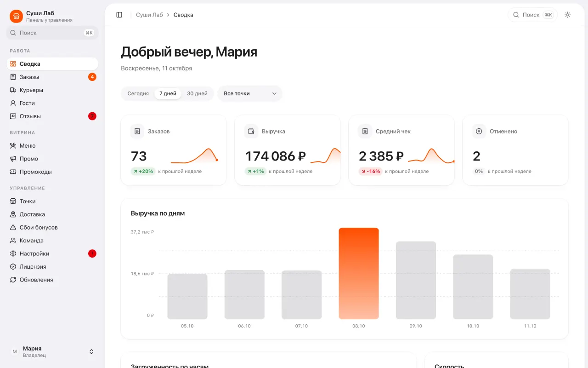
Task: Click the -16% change badge
Action: coord(371,172)
